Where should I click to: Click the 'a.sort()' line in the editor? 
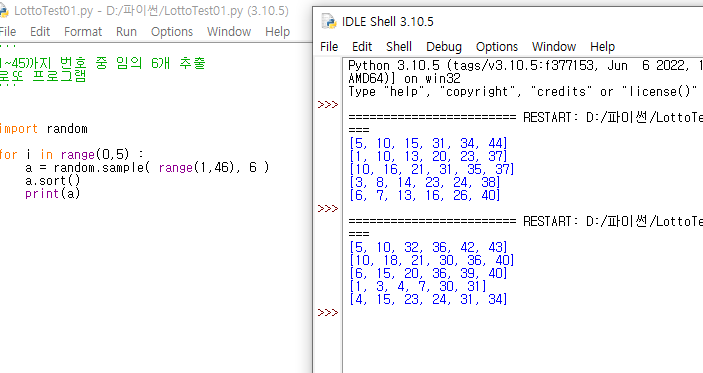[x=52, y=181]
